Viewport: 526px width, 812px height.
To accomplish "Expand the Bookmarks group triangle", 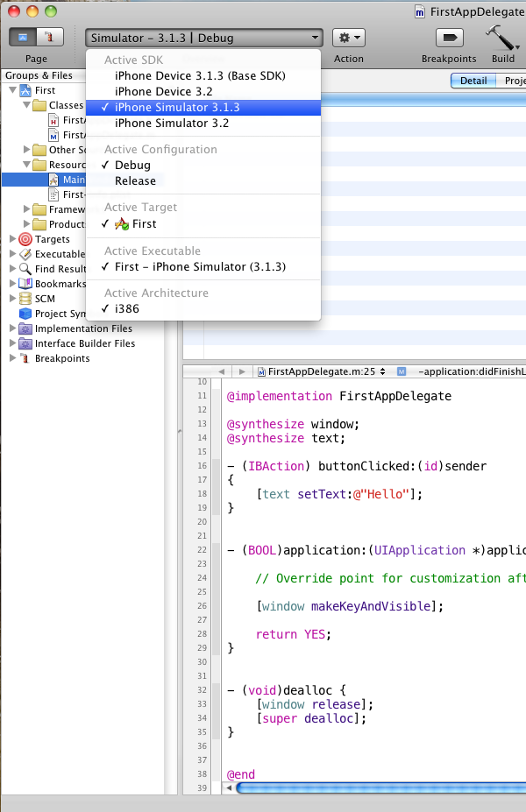I will [12, 284].
